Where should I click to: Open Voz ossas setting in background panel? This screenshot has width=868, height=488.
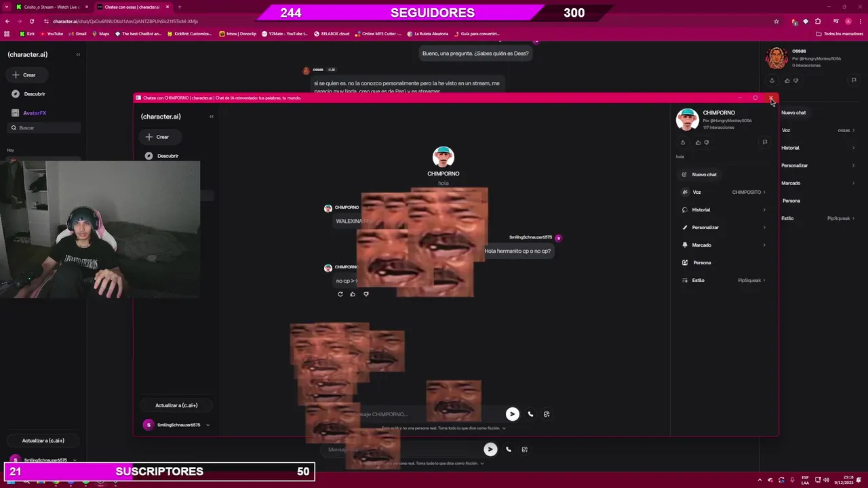tap(818, 130)
